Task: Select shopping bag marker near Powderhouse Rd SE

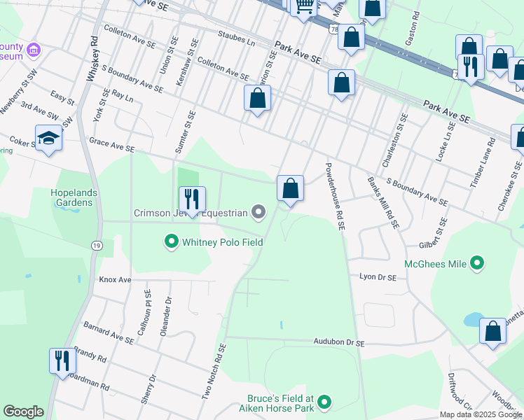Action: (289, 188)
